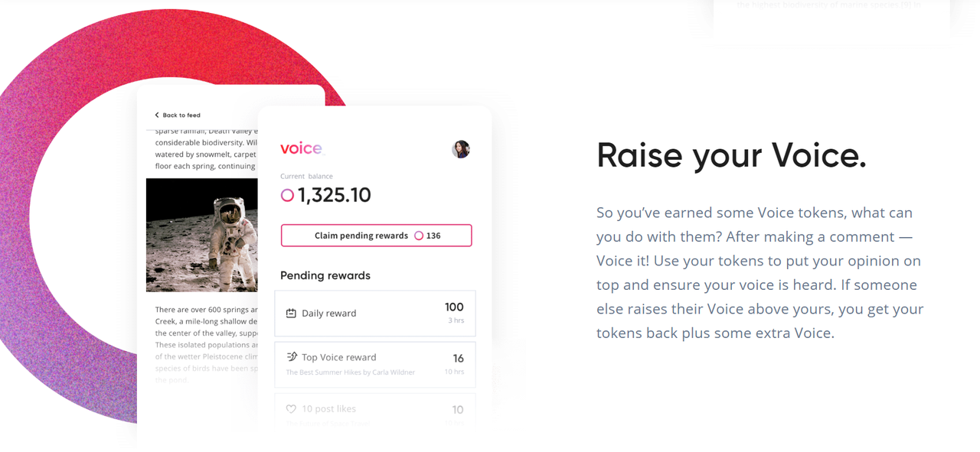Image resolution: width=980 pixels, height=452 pixels.
Task: Open the user profile avatar
Action: click(x=461, y=149)
